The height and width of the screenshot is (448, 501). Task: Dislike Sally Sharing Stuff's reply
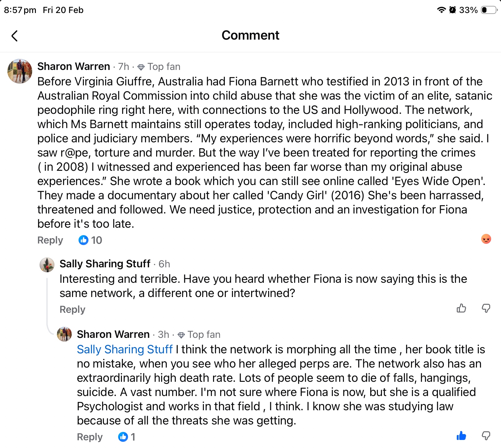tap(486, 308)
